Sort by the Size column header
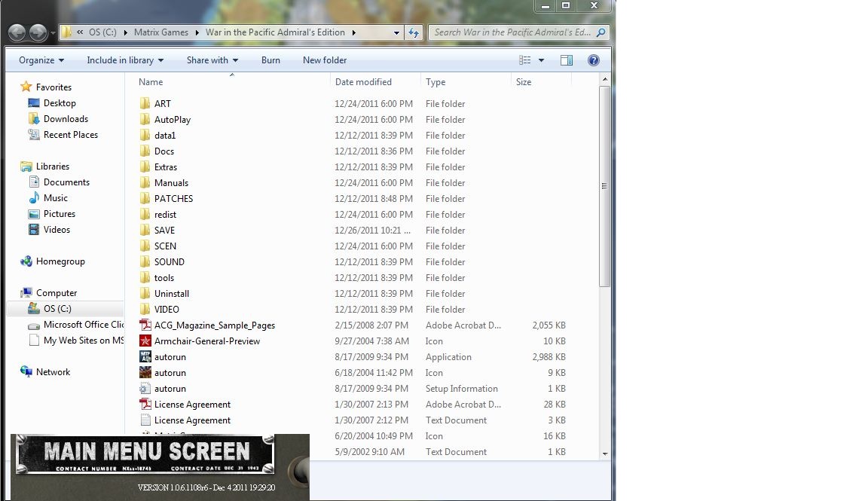Screen dimensions: 868x501 [x=524, y=82]
